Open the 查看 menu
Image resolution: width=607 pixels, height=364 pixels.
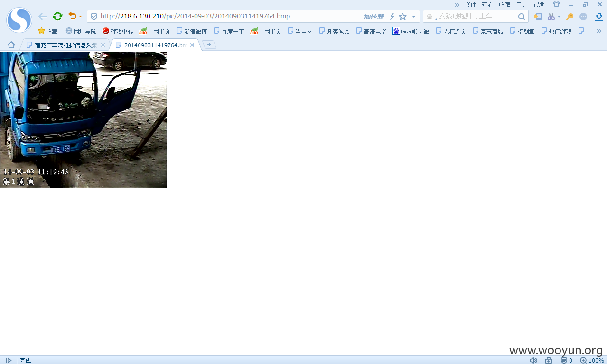coord(487,4)
